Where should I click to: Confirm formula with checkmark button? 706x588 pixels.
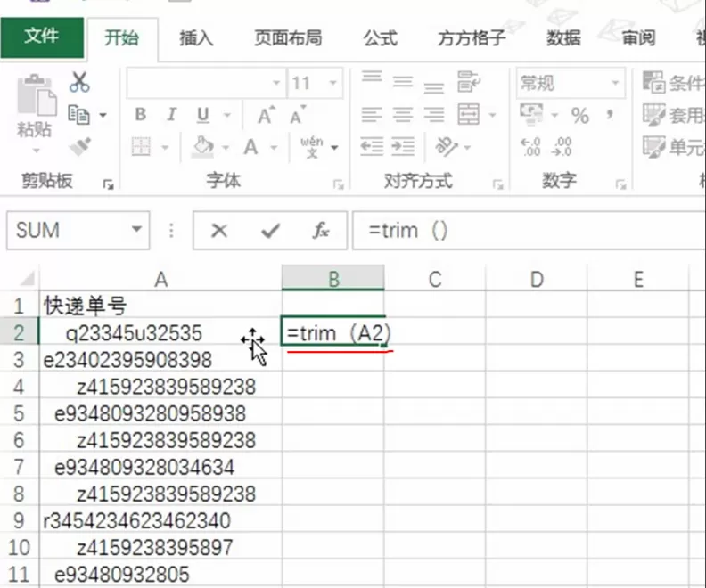tap(270, 231)
